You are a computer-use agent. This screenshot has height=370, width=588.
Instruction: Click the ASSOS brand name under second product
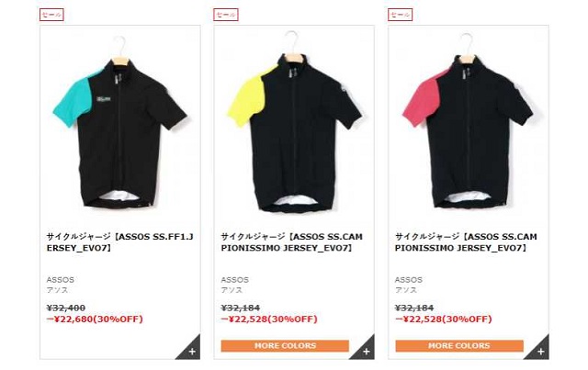point(235,280)
